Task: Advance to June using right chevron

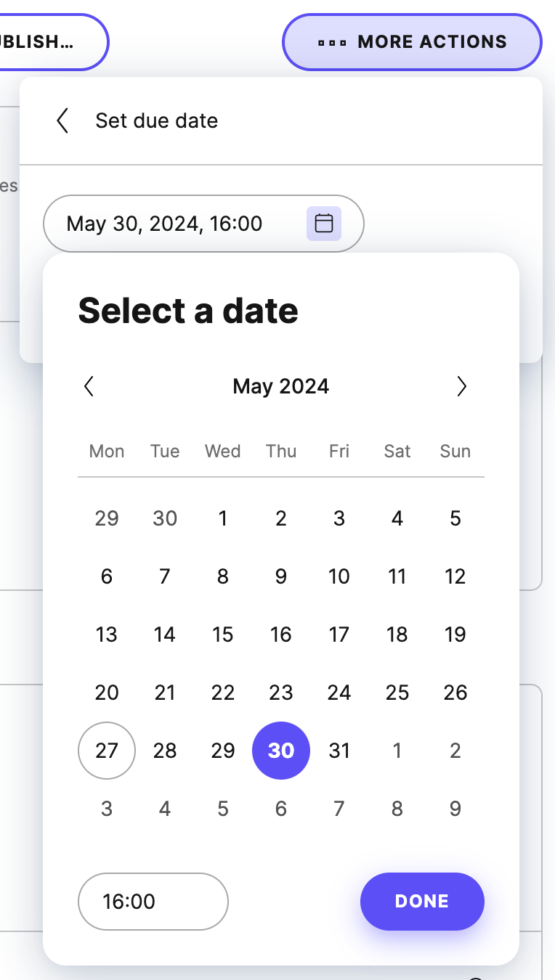Action: pyautogui.click(x=462, y=386)
